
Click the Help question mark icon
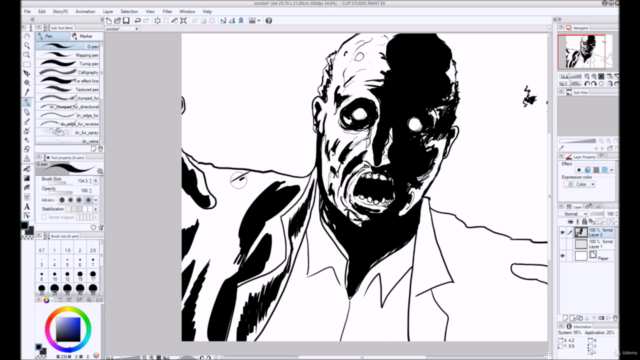point(269,21)
